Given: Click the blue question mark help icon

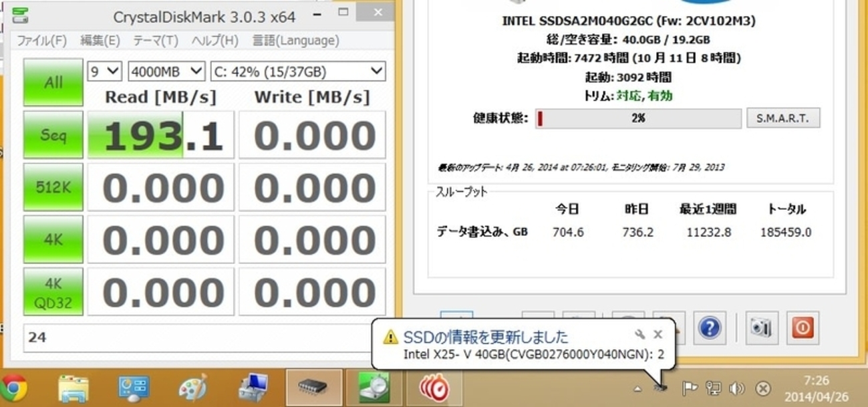Looking at the screenshot, I should 710,327.
